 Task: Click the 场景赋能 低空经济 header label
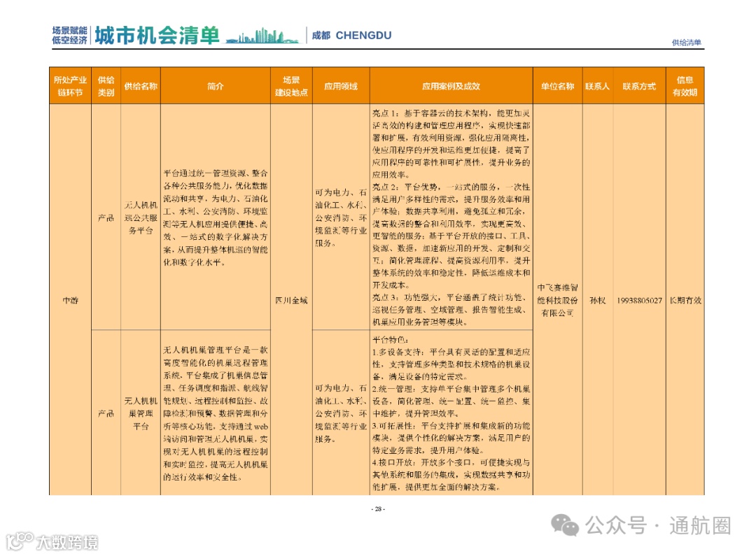pos(70,35)
